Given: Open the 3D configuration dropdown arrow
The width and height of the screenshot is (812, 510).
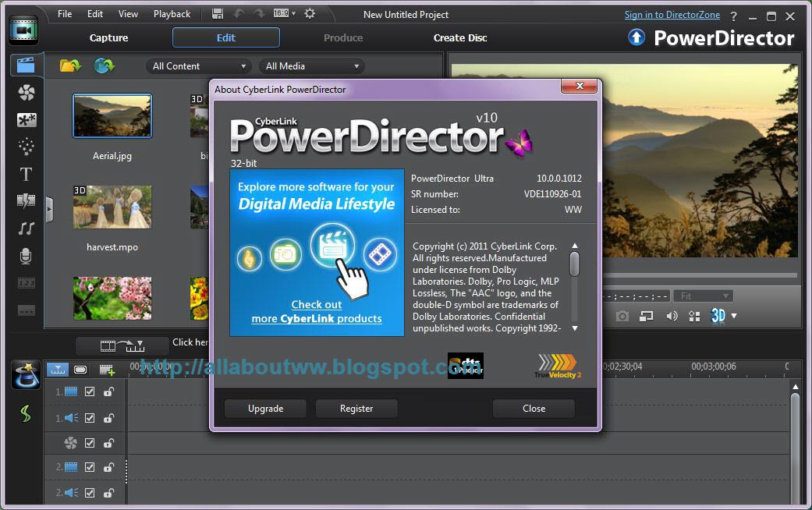Looking at the screenshot, I should [734, 316].
